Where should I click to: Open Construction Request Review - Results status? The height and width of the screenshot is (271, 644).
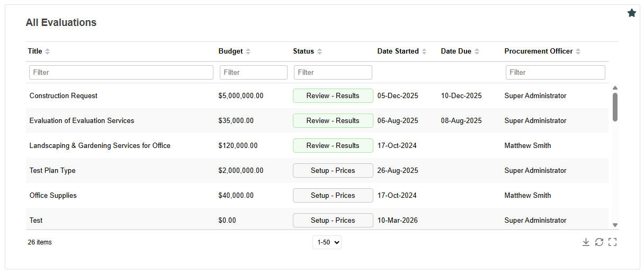tap(333, 96)
